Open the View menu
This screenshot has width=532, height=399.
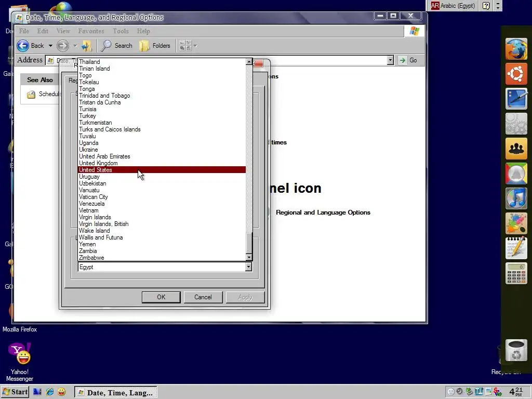[x=63, y=31]
